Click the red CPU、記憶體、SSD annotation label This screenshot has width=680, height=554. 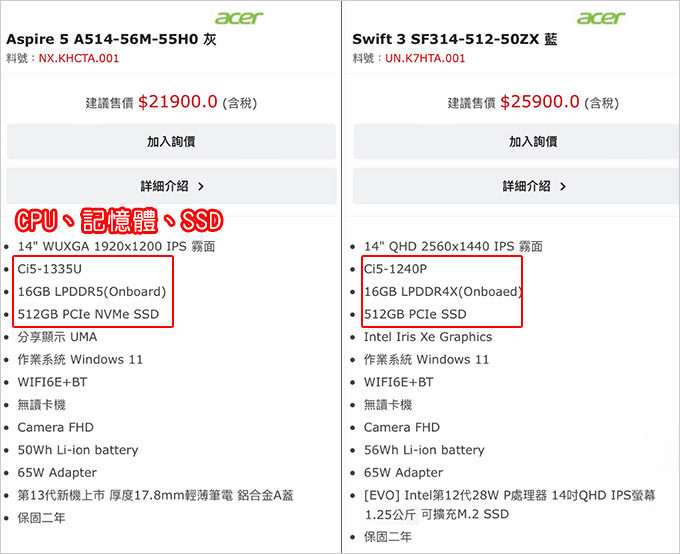119,220
